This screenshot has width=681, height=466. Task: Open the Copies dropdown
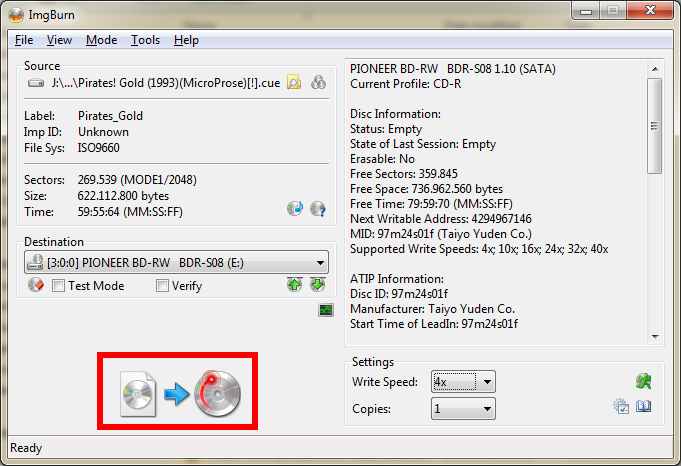[463, 409]
